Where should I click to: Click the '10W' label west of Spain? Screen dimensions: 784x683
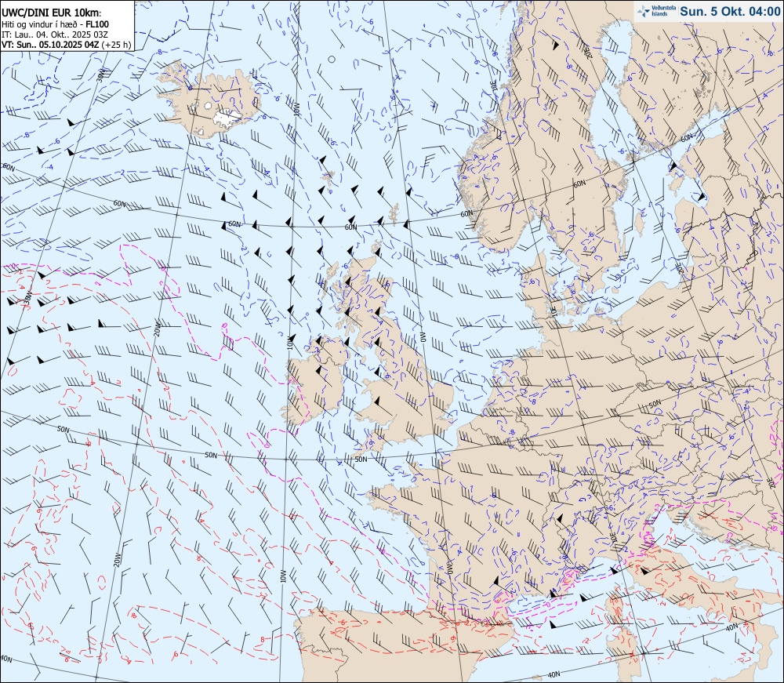coord(282,576)
